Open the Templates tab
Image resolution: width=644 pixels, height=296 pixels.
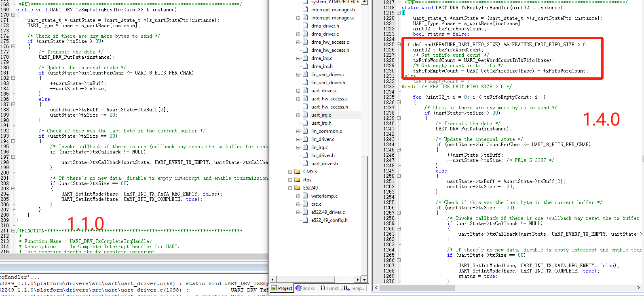[x=355, y=288]
